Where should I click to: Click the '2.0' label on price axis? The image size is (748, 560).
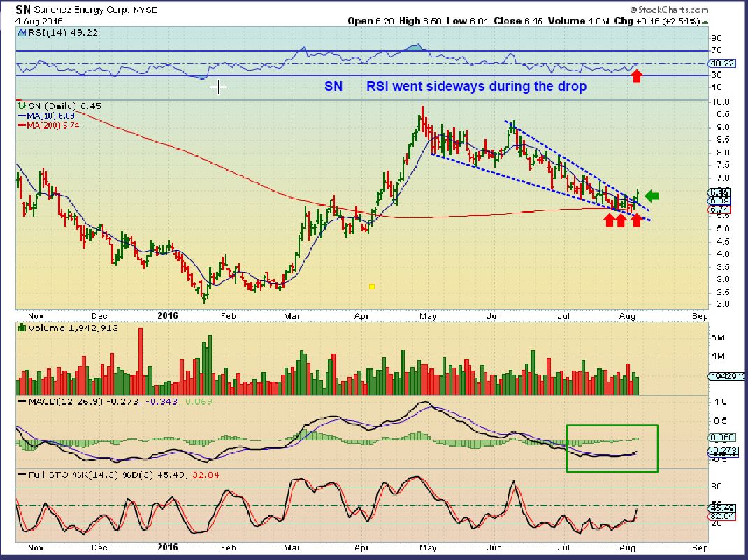point(723,304)
